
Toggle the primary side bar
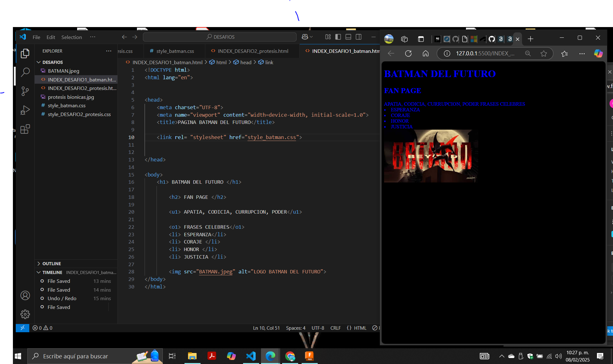pos(338,37)
